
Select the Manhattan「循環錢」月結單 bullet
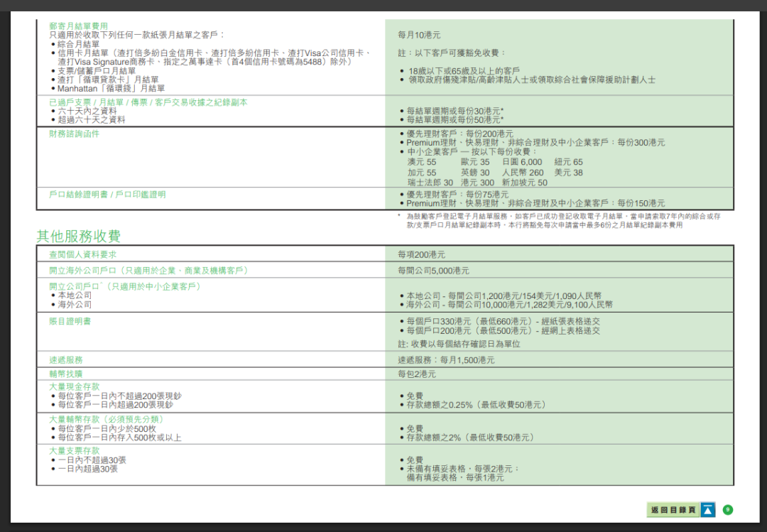pyautogui.click(x=111, y=89)
